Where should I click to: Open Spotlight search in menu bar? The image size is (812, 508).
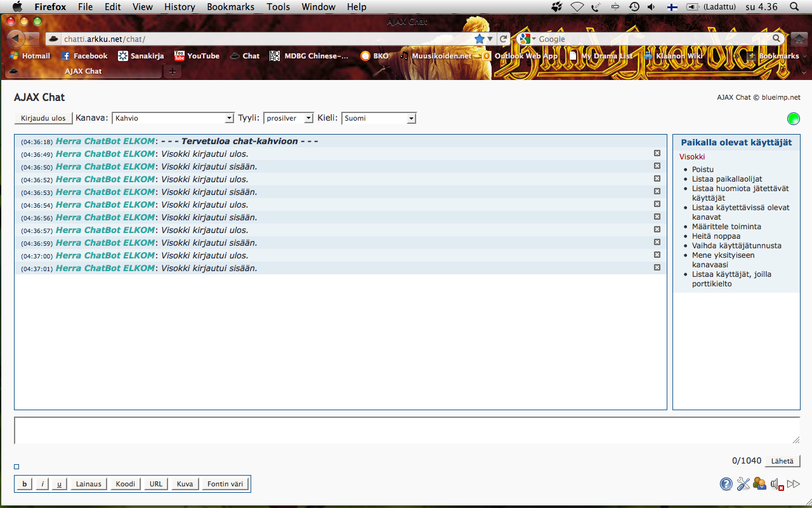pyautogui.click(x=794, y=7)
